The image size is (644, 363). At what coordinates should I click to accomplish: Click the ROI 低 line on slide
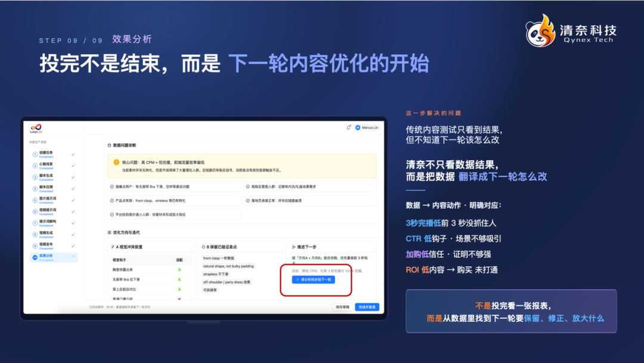click(x=452, y=270)
